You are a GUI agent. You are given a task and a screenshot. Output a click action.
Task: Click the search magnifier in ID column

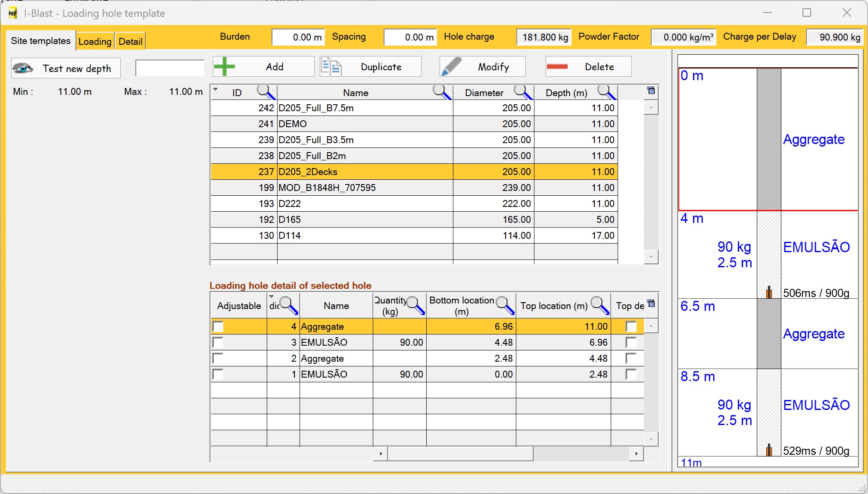[x=265, y=92]
